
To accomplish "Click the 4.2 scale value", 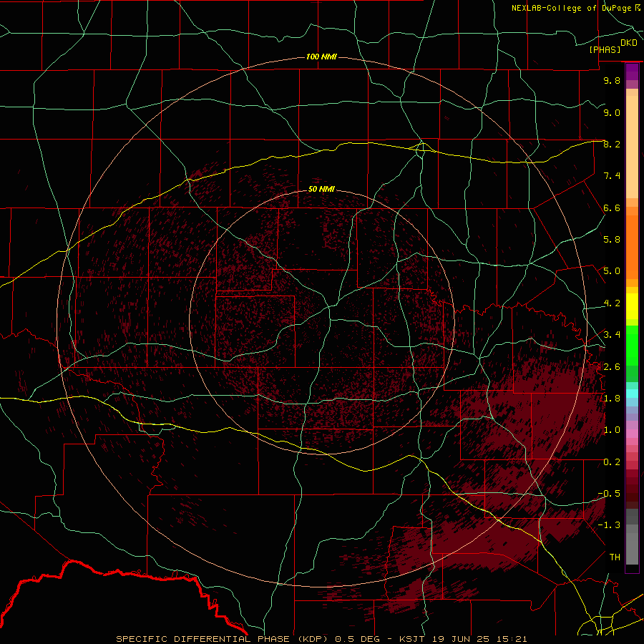I will pos(612,303).
